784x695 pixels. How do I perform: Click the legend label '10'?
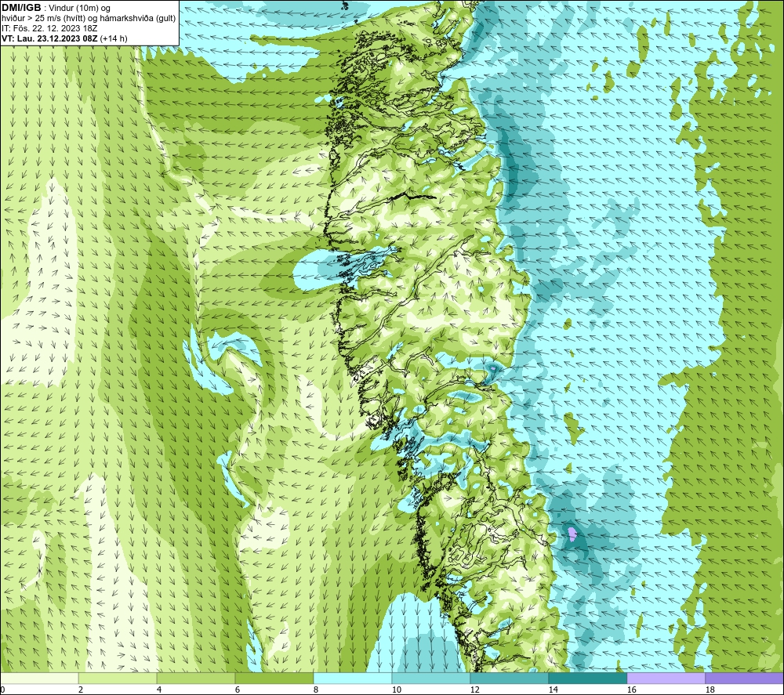click(x=396, y=690)
